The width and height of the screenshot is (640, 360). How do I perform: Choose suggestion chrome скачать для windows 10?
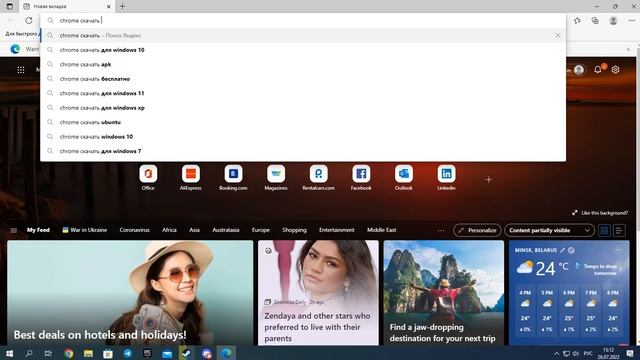[x=303, y=50]
